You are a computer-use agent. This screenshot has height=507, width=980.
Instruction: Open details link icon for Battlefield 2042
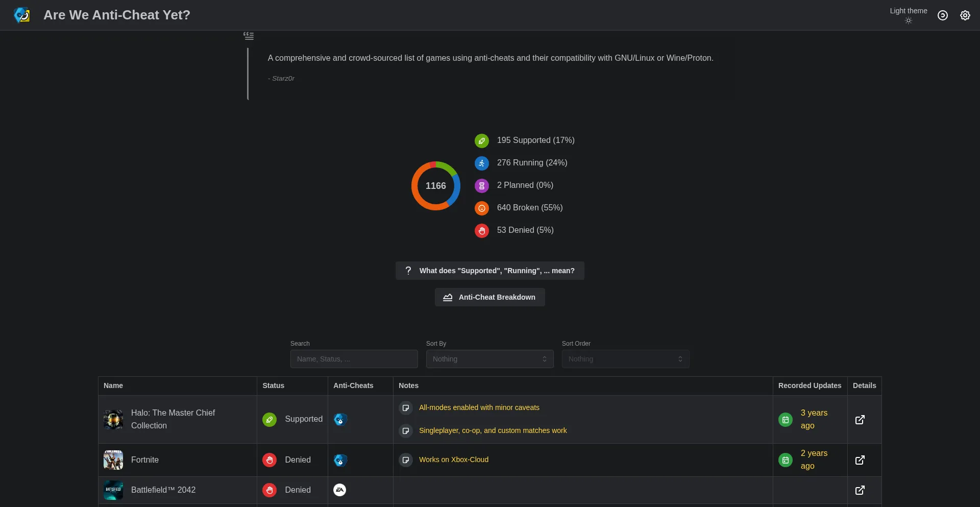pos(860,490)
